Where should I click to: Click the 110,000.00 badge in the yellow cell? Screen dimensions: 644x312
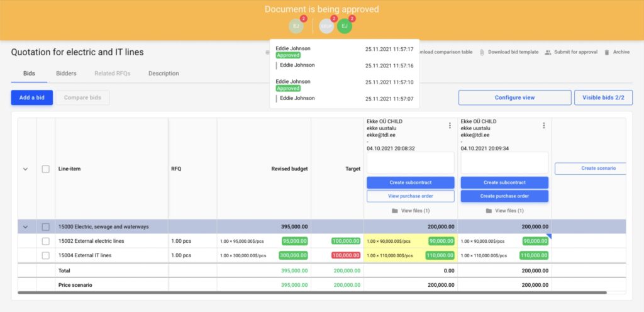point(440,255)
